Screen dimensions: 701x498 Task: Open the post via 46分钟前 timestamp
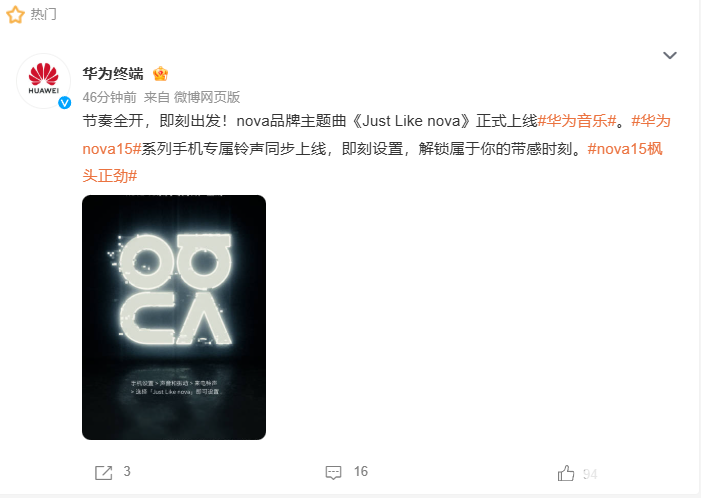[110, 97]
